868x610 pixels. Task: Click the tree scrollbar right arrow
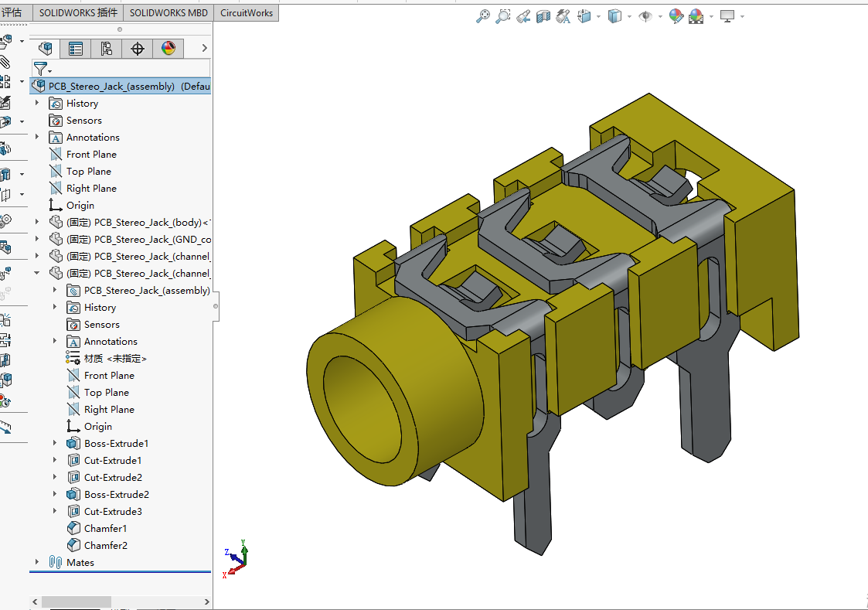tap(206, 601)
